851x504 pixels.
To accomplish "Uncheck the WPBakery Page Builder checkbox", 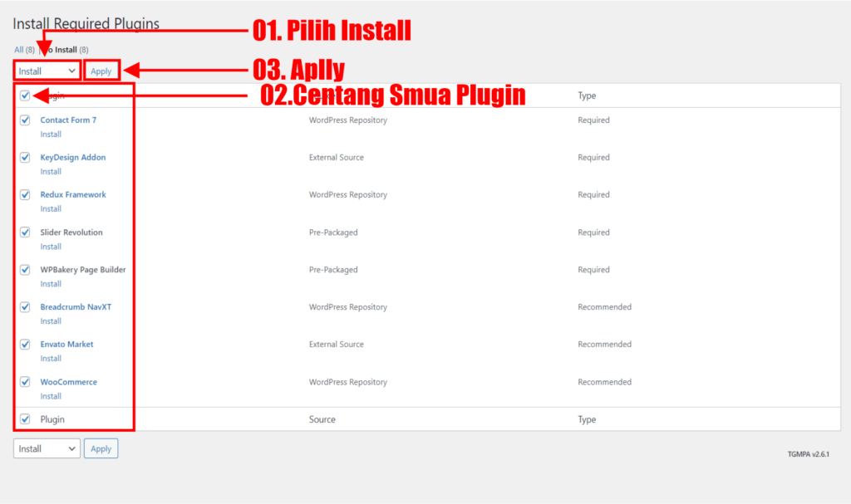I will pos(25,270).
